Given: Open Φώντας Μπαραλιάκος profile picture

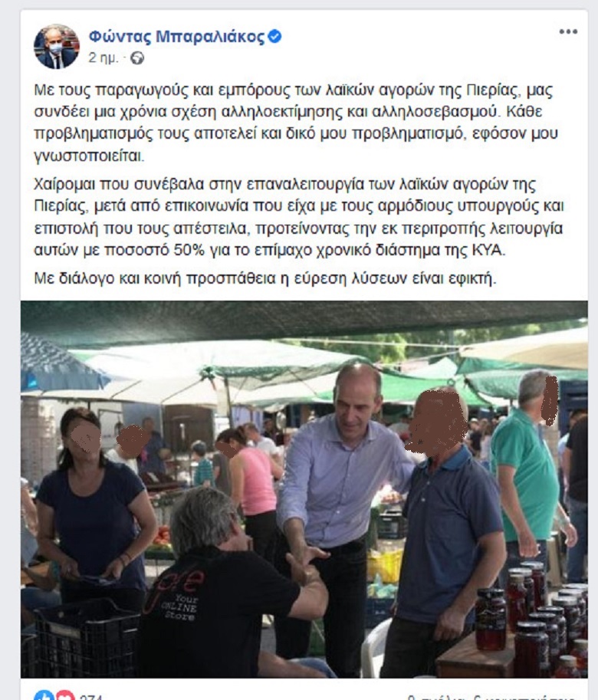Looking at the screenshot, I should (56, 47).
